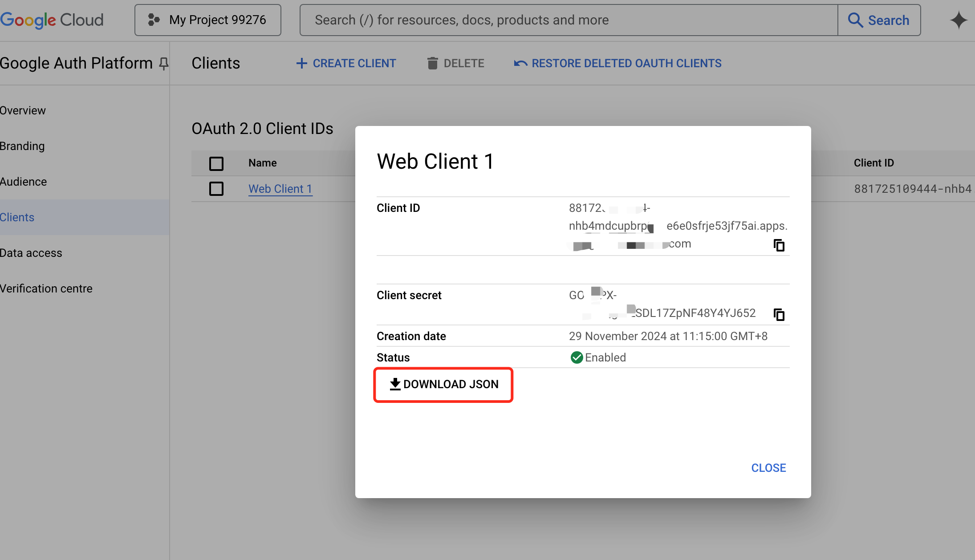Restore deleted OAuth clients
Viewport: 975px width, 560px height.
[x=617, y=63]
